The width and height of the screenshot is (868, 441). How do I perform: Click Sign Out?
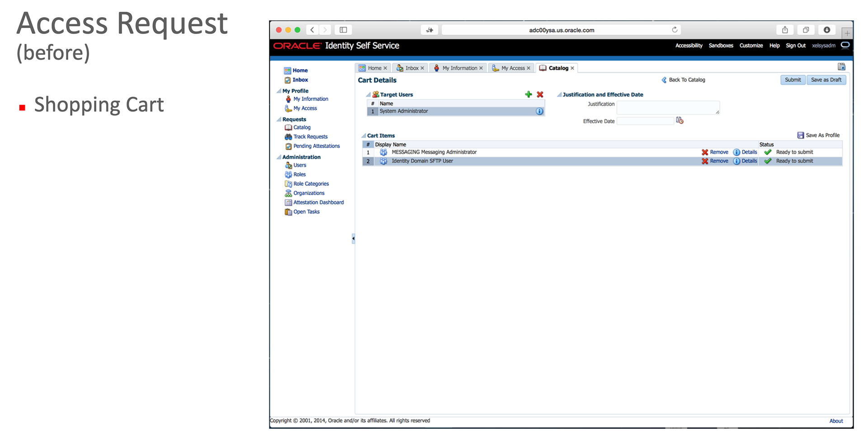(x=796, y=46)
